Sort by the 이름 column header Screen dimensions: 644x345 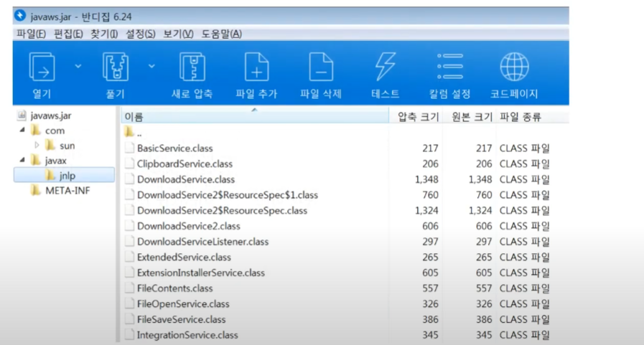click(x=255, y=117)
